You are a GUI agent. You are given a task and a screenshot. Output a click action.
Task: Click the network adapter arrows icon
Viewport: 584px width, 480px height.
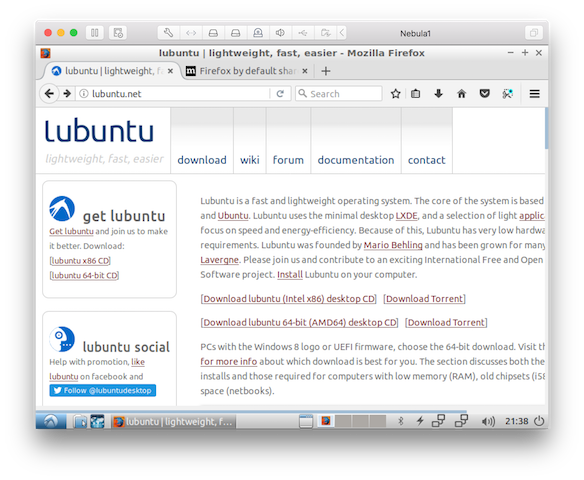pyautogui.click(x=191, y=33)
